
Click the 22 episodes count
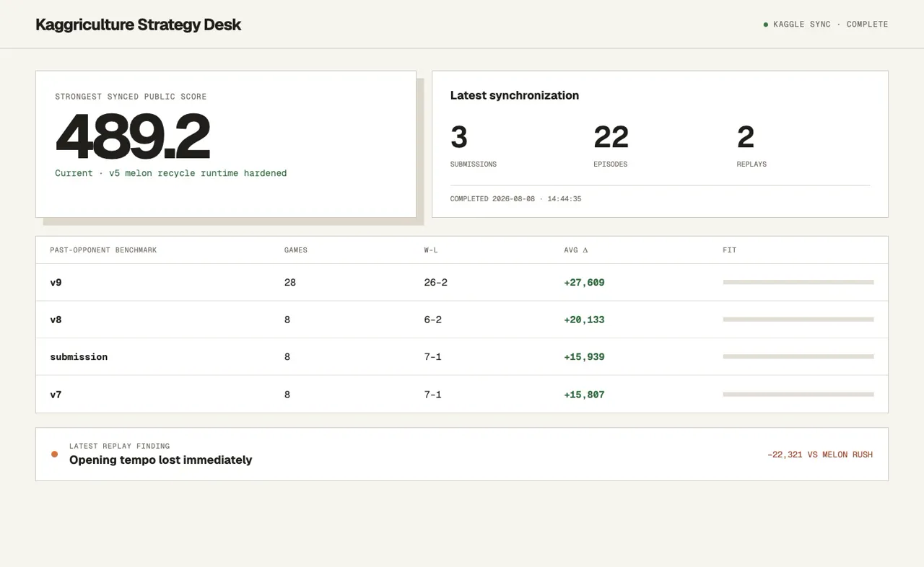coord(611,137)
